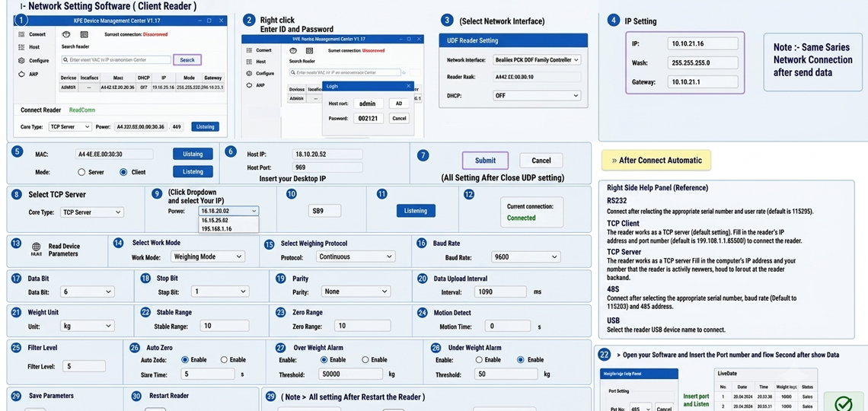This screenshot has height=411, width=868.
Task: Click the Gateway column header in window 1
Action: 212,78
